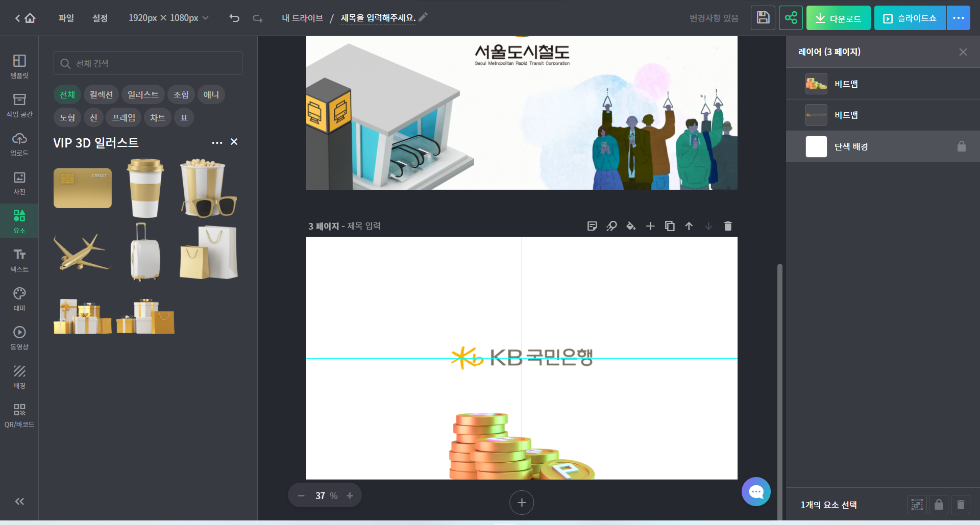Open the blue more options menu
The height and width of the screenshot is (525, 980).
pyautogui.click(x=959, y=18)
